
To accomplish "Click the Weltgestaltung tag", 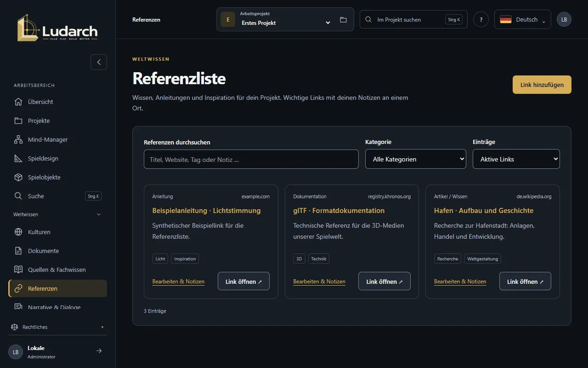I will 482,259.
